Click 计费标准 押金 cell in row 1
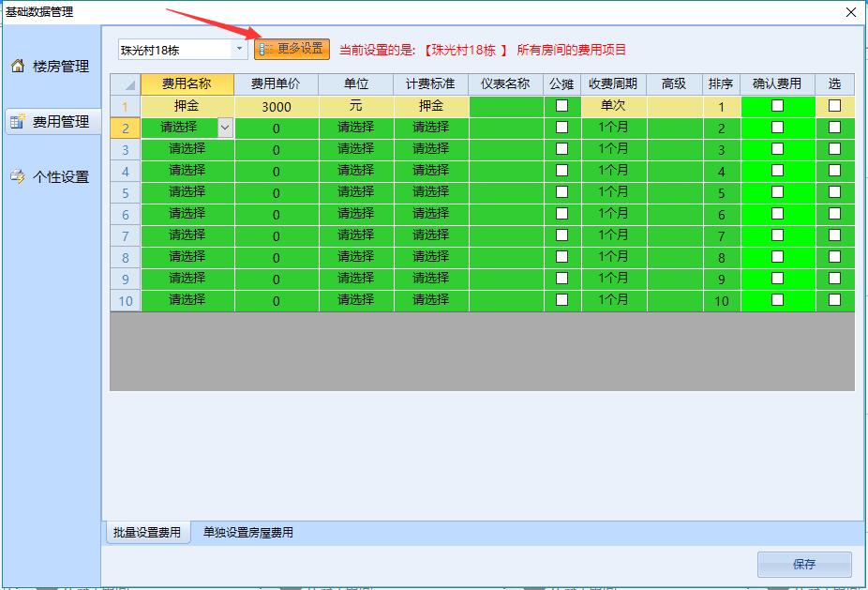 pyautogui.click(x=431, y=106)
